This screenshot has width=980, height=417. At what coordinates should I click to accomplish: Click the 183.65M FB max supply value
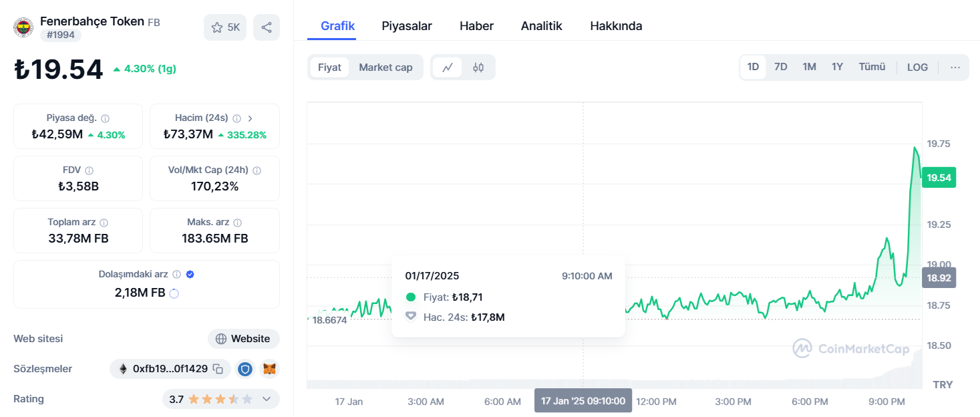coord(214,239)
